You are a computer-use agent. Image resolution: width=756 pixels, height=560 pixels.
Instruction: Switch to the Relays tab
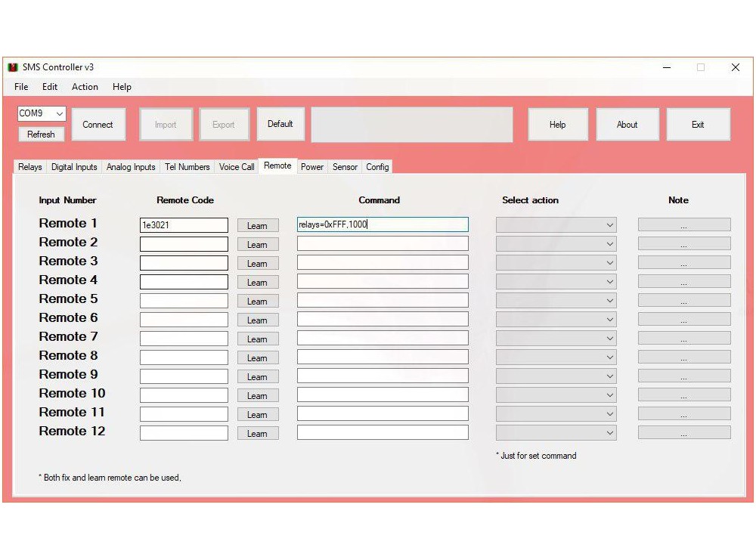[30, 167]
